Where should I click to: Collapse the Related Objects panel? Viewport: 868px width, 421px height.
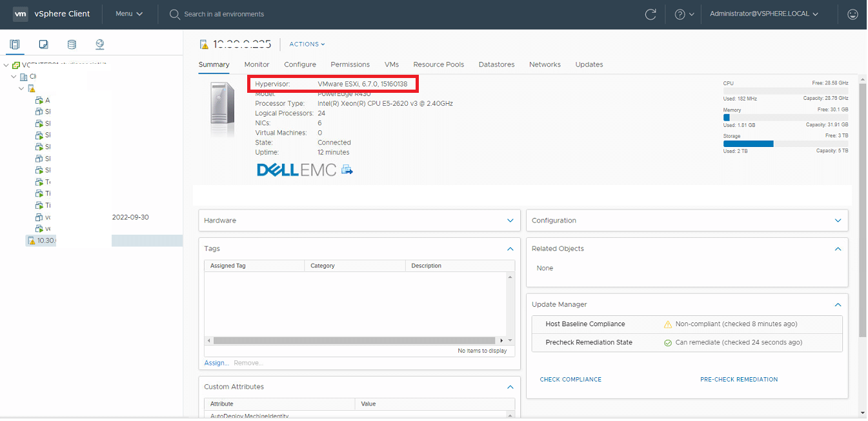(838, 249)
